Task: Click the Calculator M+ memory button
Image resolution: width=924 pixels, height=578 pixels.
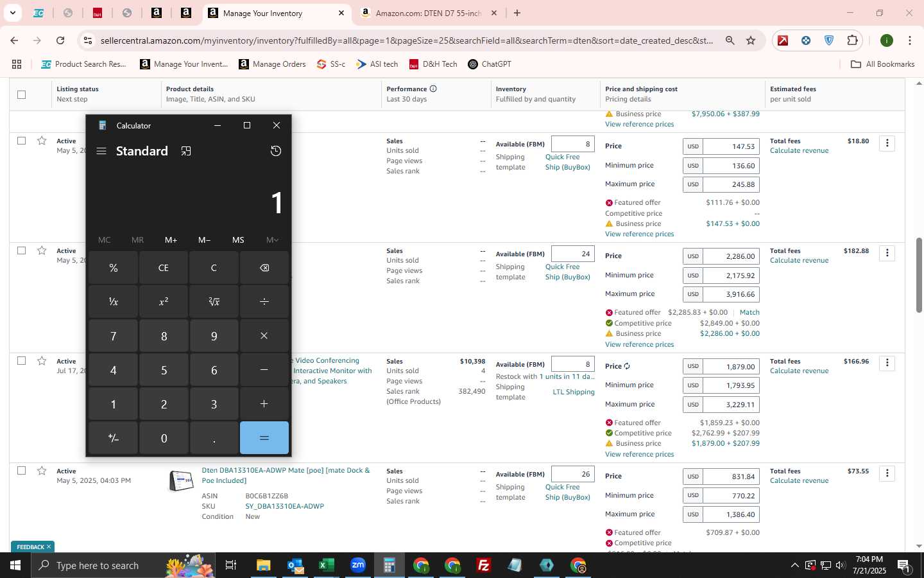Action: (x=171, y=240)
